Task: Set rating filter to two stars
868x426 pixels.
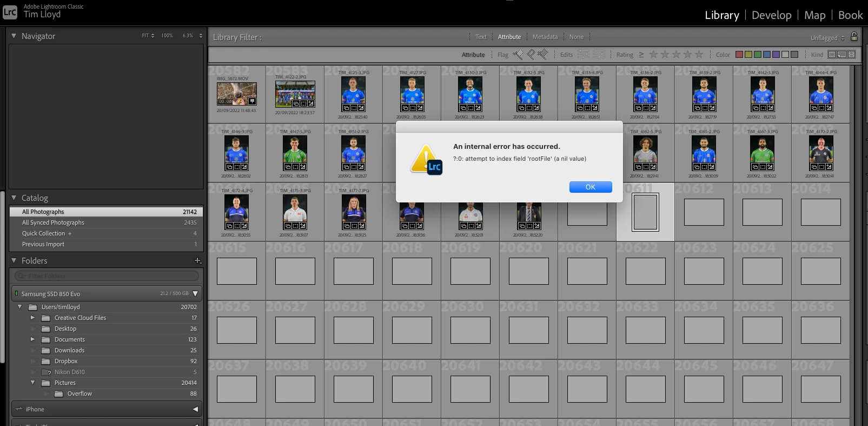Action: point(665,54)
